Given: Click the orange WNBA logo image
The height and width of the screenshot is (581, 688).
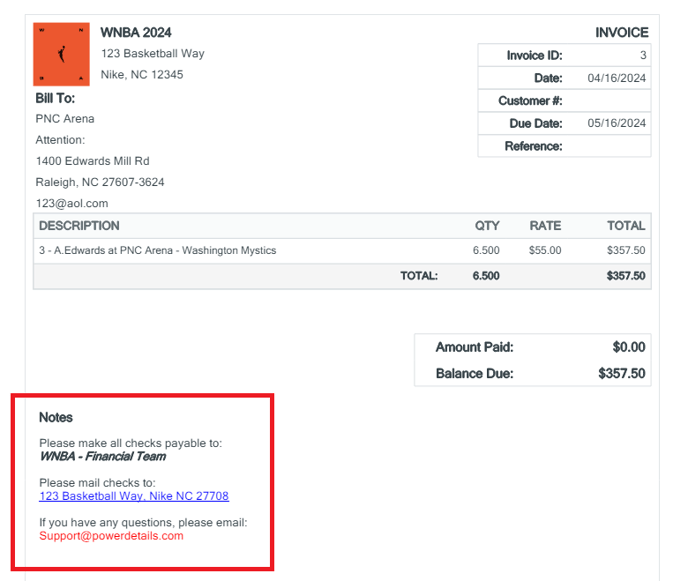Looking at the screenshot, I should [x=61, y=54].
